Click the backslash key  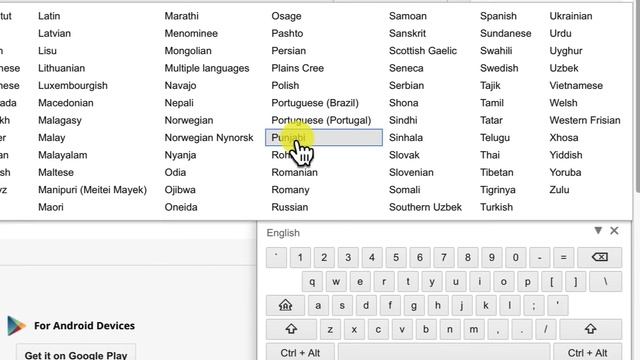[606, 282]
